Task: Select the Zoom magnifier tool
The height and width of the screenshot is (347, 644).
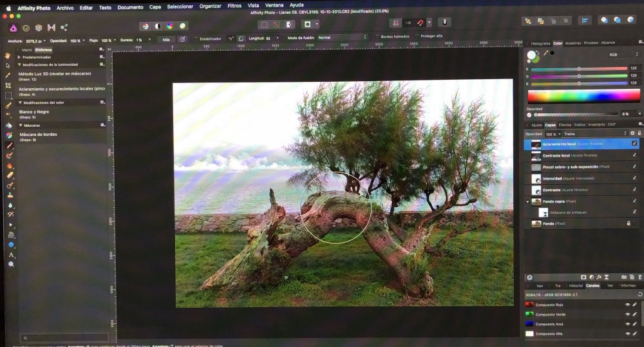Action: [11, 264]
